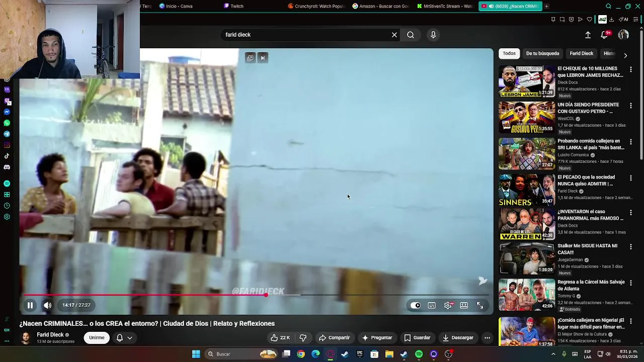
Task: Open options for Cárcel Más Salvaje video
Action: [x=631, y=283]
